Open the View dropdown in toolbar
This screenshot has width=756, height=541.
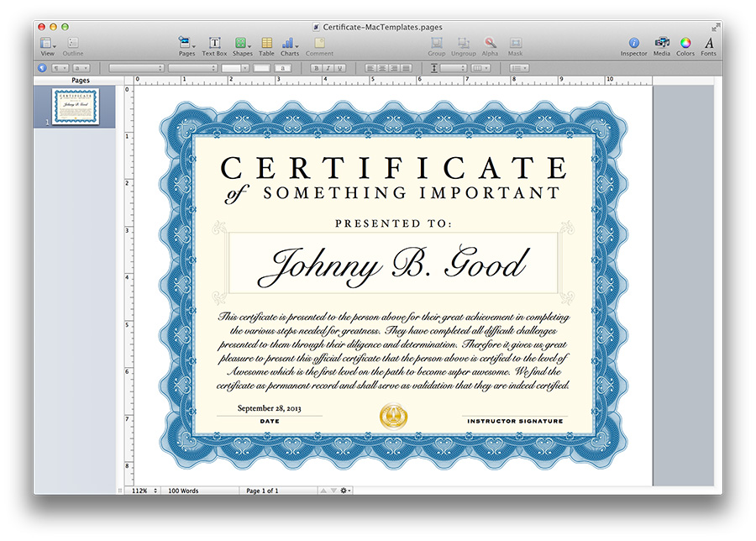tap(48, 44)
